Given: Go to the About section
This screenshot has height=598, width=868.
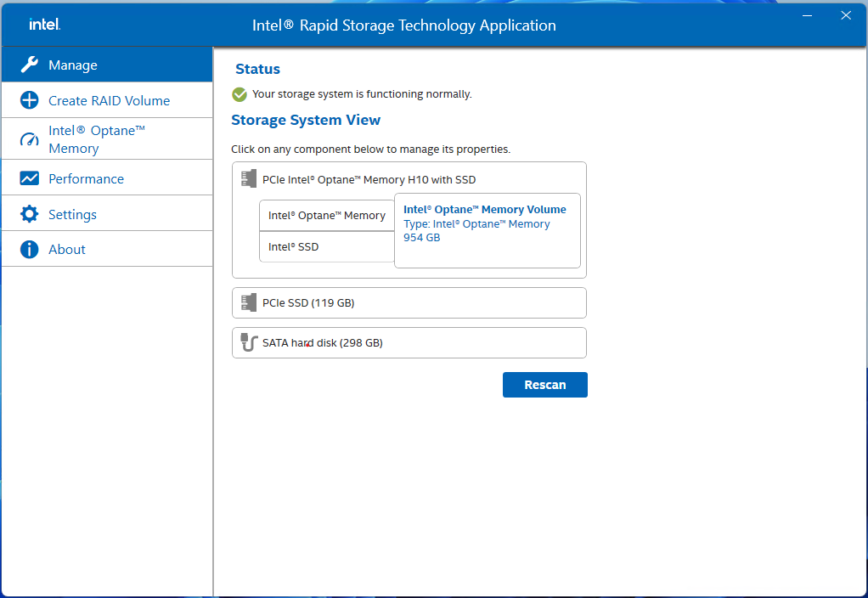Looking at the screenshot, I should tap(67, 249).
